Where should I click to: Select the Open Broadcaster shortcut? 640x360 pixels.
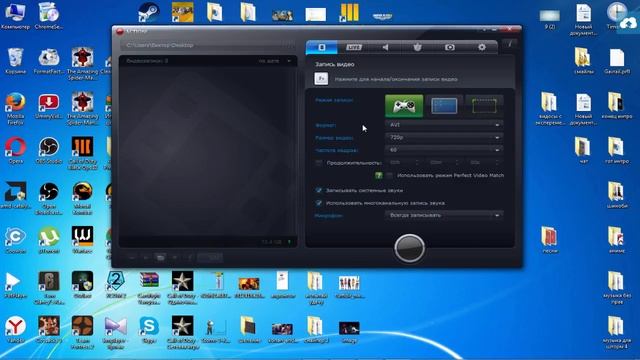point(49,198)
